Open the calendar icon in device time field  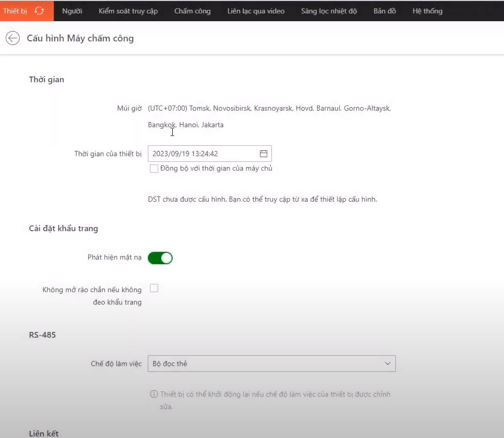pos(263,154)
